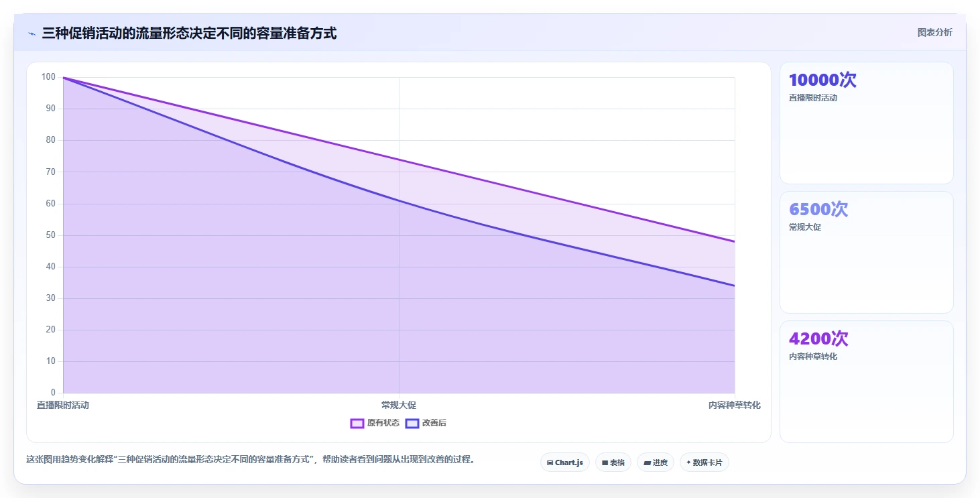The height and width of the screenshot is (498, 980).
Task: Select the Chart.js tag
Action: click(565, 462)
